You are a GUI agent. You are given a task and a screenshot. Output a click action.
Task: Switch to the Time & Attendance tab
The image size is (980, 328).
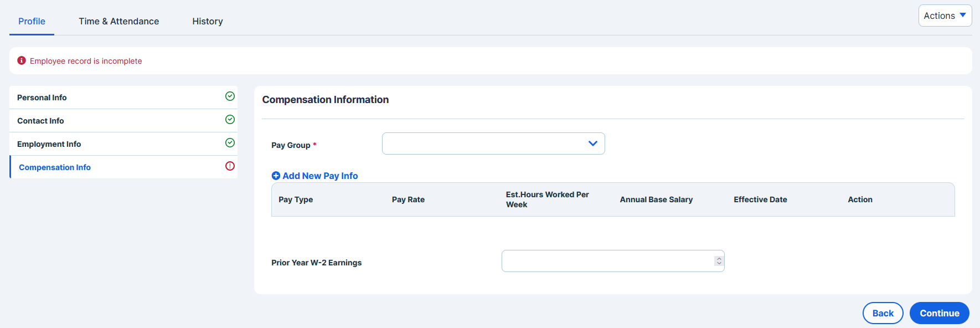tap(118, 21)
